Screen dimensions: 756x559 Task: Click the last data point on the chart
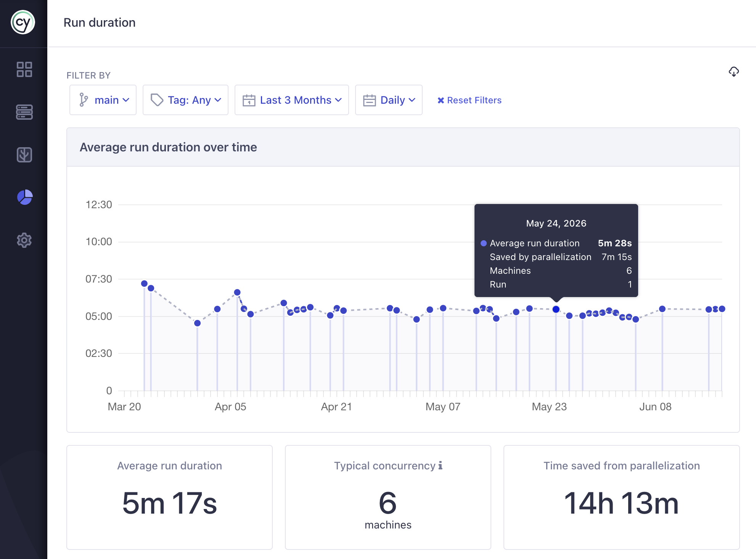click(722, 309)
